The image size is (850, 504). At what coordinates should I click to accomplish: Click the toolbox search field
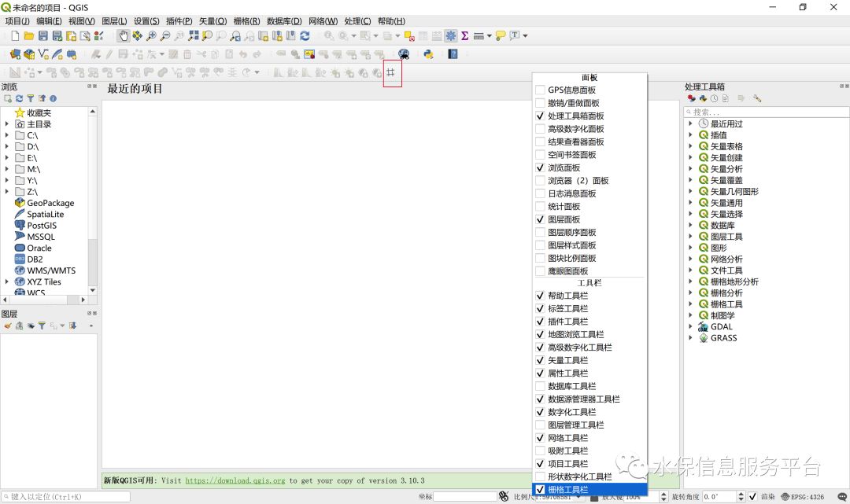pyautogui.click(x=767, y=112)
